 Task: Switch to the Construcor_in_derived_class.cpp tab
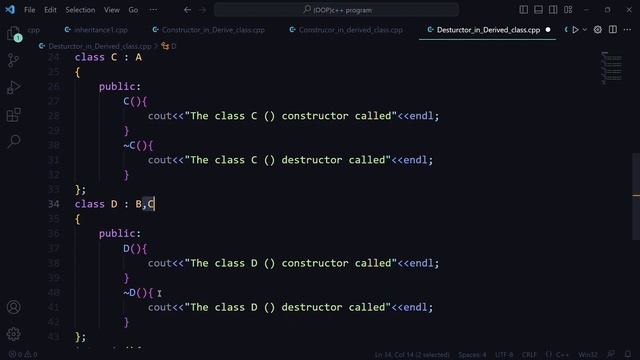[346, 30]
